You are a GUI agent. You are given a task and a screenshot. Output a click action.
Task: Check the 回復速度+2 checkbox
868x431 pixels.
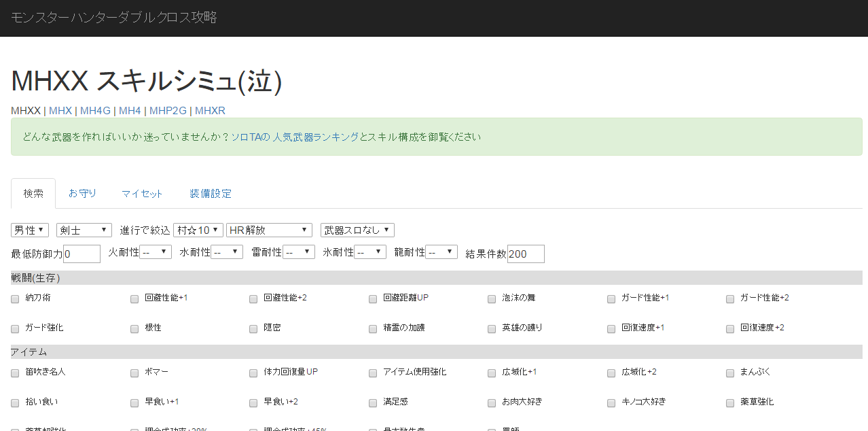click(x=730, y=329)
